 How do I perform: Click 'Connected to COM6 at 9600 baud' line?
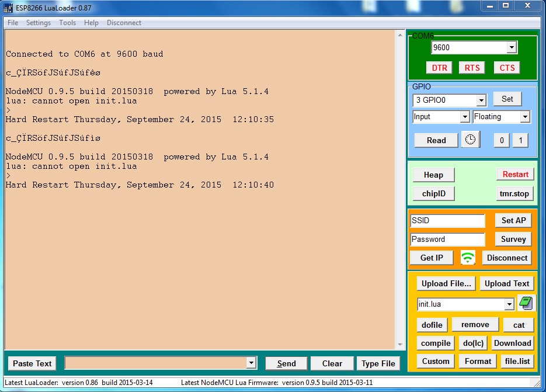point(84,54)
